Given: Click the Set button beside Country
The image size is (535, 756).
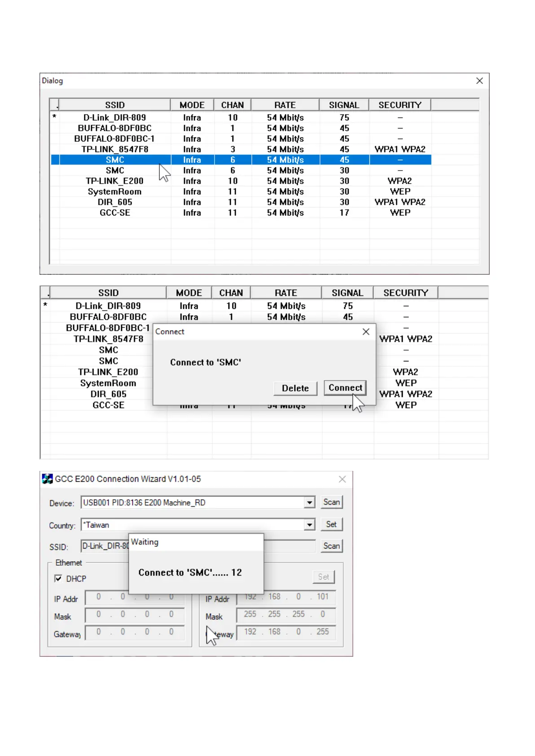Looking at the screenshot, I should [x=331, y=524].
